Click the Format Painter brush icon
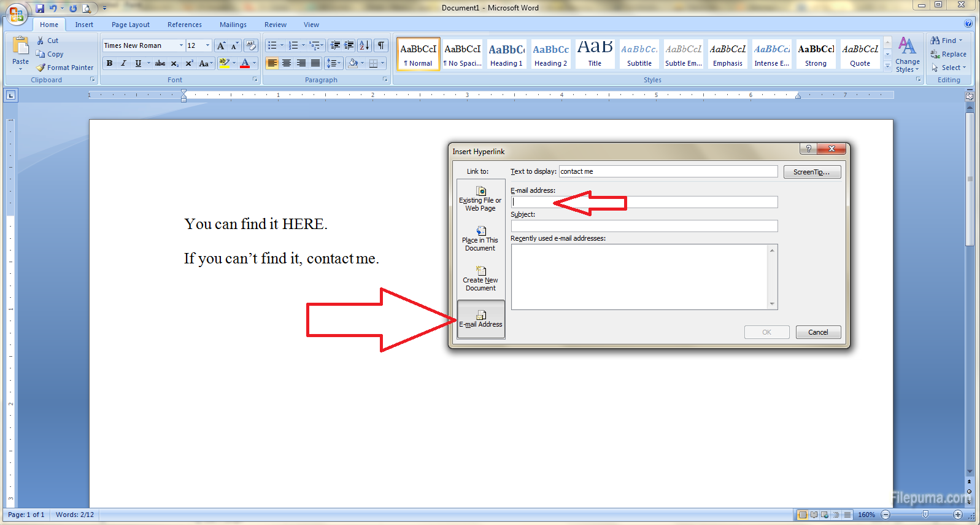Image resolution: width=980 pixels, height=525 pixels. 41,68
